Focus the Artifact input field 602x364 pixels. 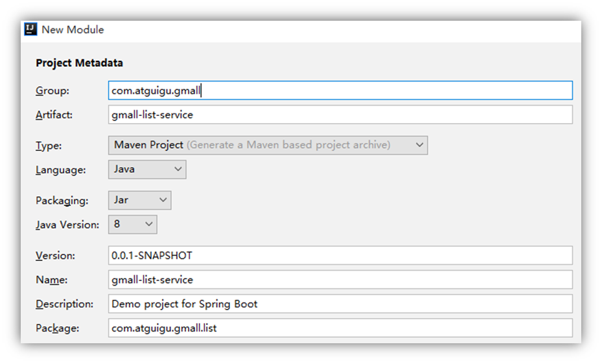(340, 115)
